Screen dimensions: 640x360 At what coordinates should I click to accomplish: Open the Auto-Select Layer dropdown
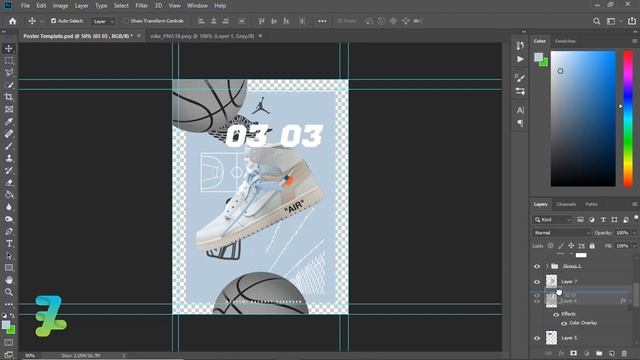point(103,21)
